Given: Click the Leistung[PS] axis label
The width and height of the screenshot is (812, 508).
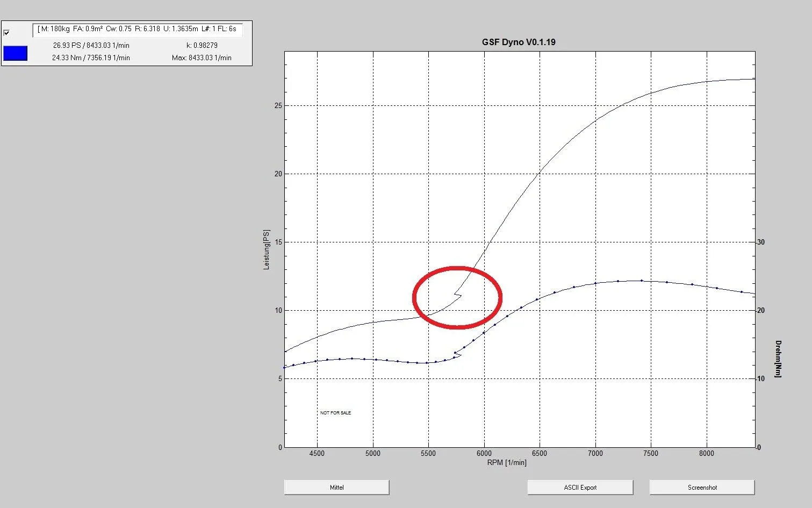Looking at the screenshot, I should pos(267,249).
